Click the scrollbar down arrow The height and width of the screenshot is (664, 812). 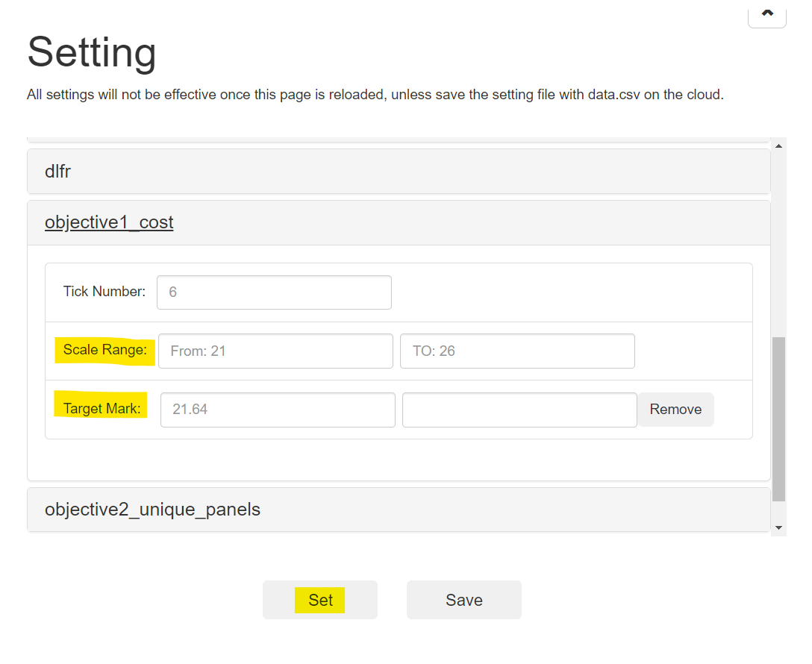pyautogui.click(x=778, y=527)
